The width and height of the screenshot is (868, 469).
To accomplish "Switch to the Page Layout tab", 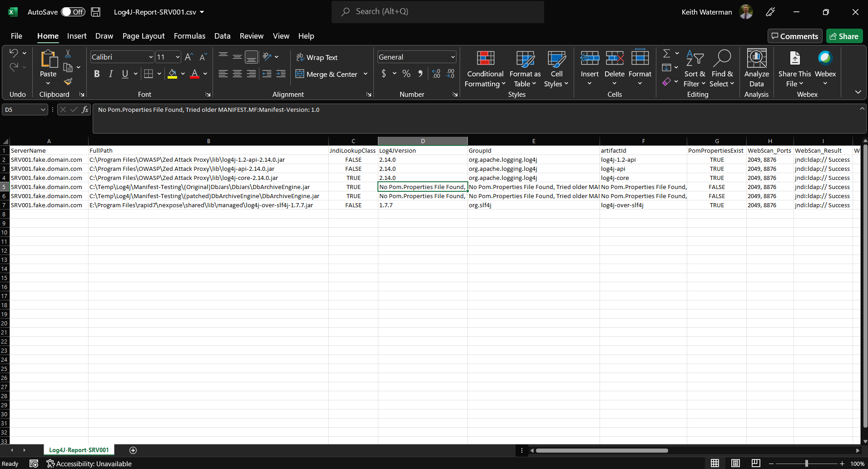I will pyautogui.click(x=144, y=36).
